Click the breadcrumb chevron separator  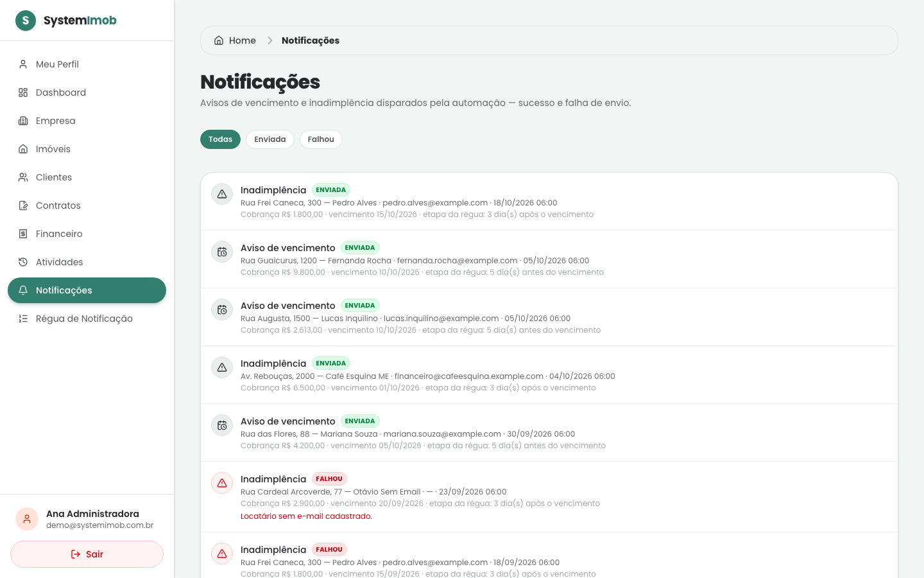point(269,40)
